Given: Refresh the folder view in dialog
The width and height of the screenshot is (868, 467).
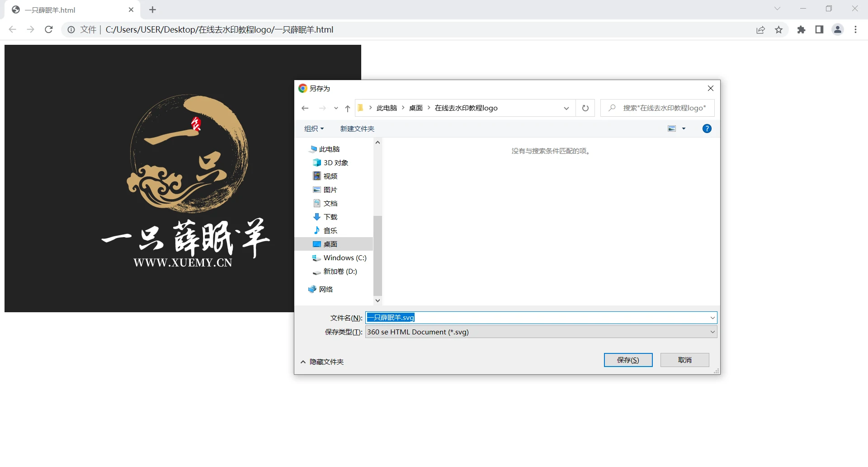Looking at the screenshot, I should tap(585, 108).
